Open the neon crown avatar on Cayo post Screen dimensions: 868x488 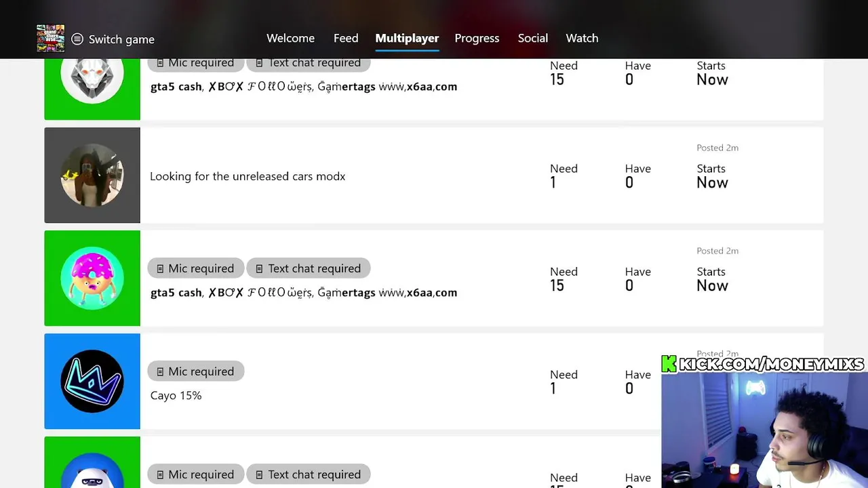coord(92,382)
